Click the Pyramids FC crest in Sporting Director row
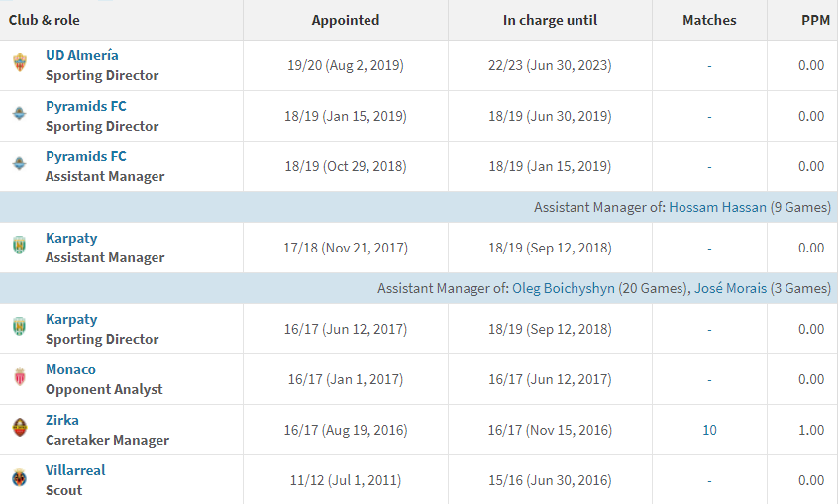 pyautogui.click(x=19, y=116)
